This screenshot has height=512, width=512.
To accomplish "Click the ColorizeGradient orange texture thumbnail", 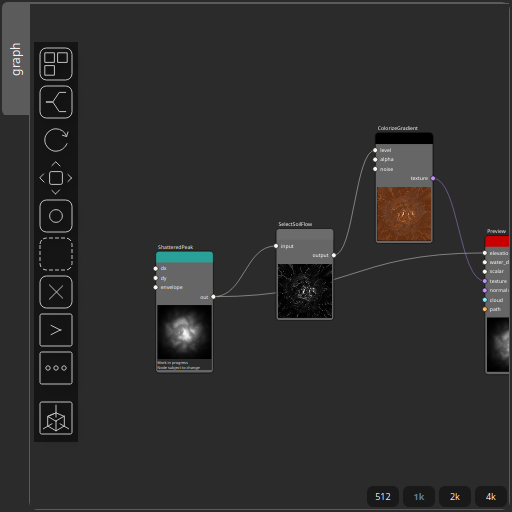I will click(x=404, y=214).
